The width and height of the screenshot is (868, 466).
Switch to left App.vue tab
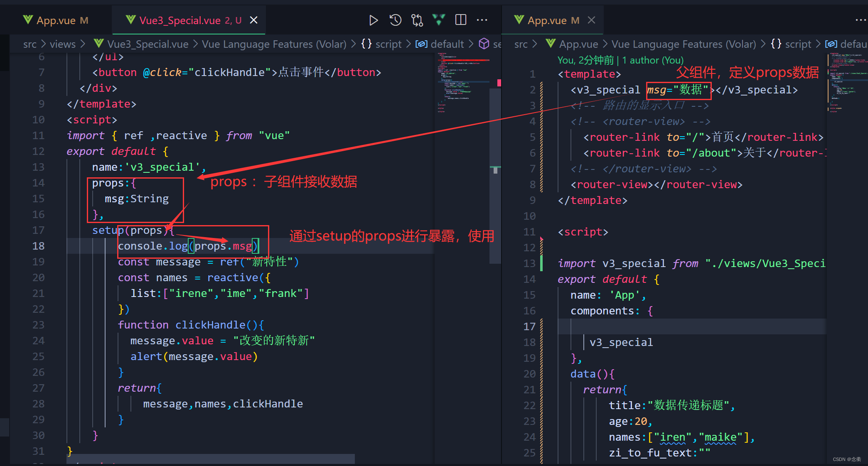click(56, 20)
